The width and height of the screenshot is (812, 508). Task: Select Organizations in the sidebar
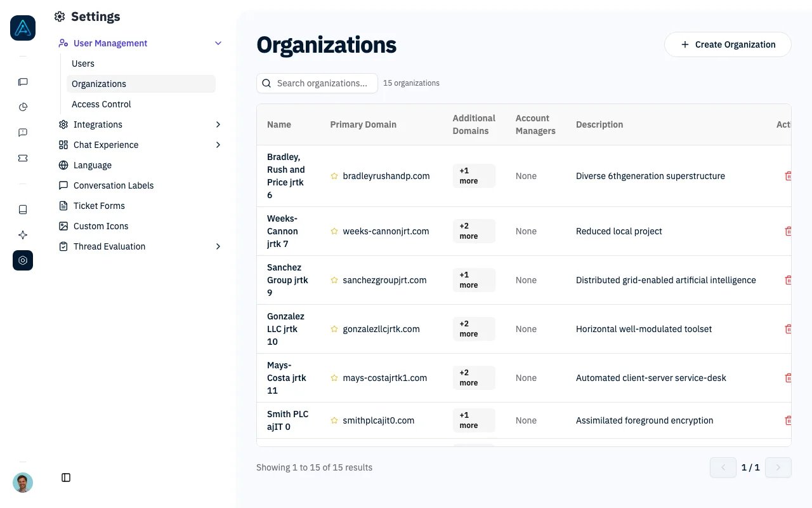click(141, 84)
